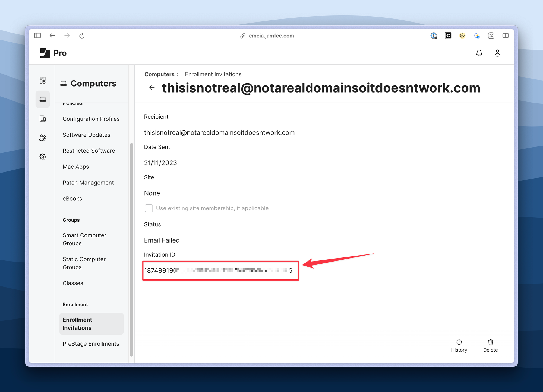This screenshot has height=392, width=543.
Task: Select Configuration Profiles in sidebar
Action: pyautogui.click(x=91, y=118)
